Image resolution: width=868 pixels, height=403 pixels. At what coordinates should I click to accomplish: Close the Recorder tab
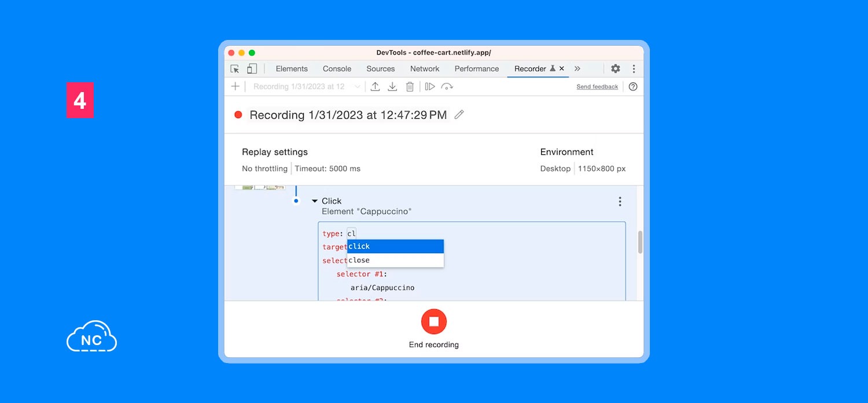[x=561, y=68]
